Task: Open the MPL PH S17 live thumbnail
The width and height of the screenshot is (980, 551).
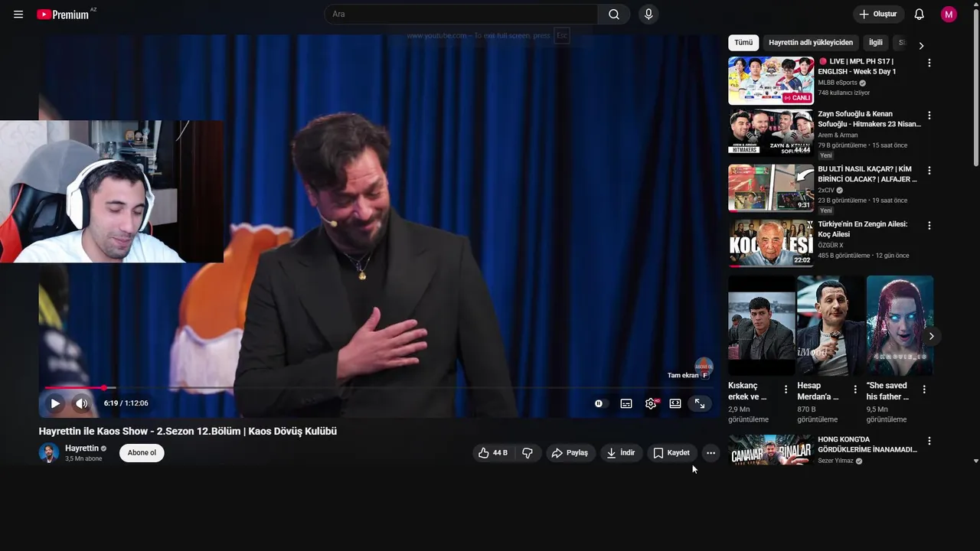Action: pyautogui.click(x=771, y=80)
